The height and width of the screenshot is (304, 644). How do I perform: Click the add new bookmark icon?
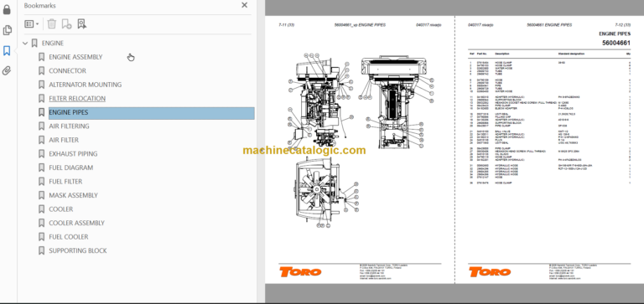[66, 23]
